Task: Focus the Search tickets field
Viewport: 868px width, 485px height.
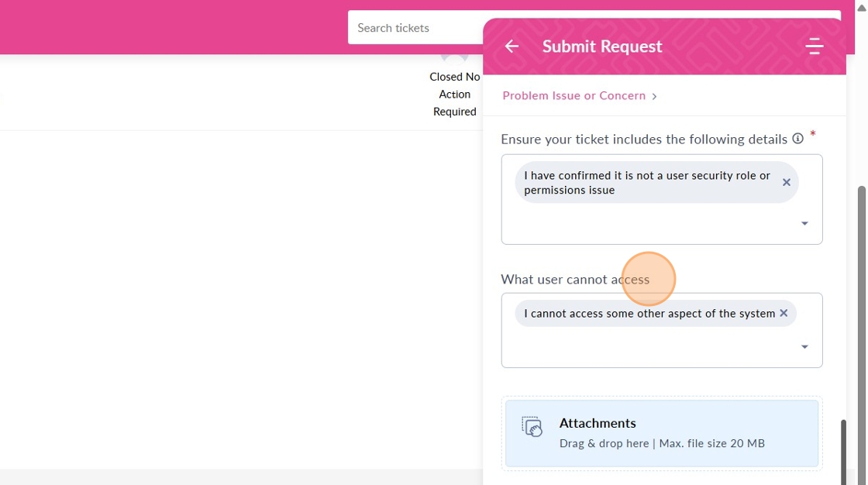Action: click(415, 28)
